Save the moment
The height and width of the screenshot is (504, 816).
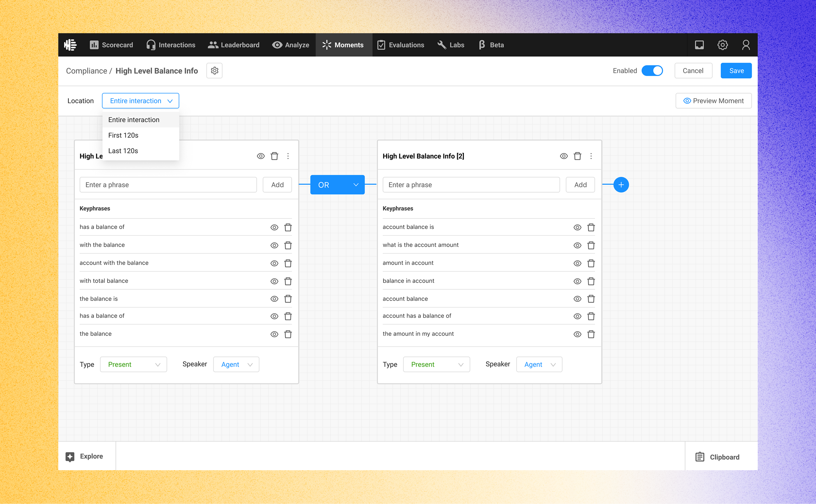pyautogui.click(x=736, y=71)
